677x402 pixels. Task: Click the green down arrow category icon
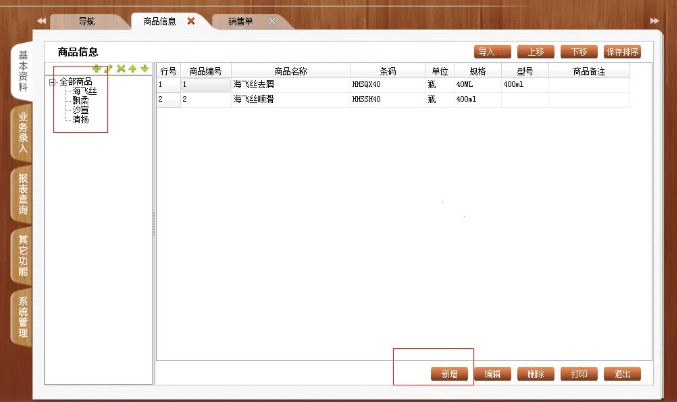[145, 69]
